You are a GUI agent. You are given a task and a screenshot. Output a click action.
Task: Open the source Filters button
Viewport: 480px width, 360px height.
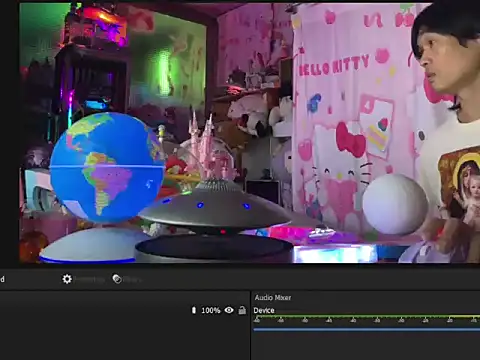127,279
